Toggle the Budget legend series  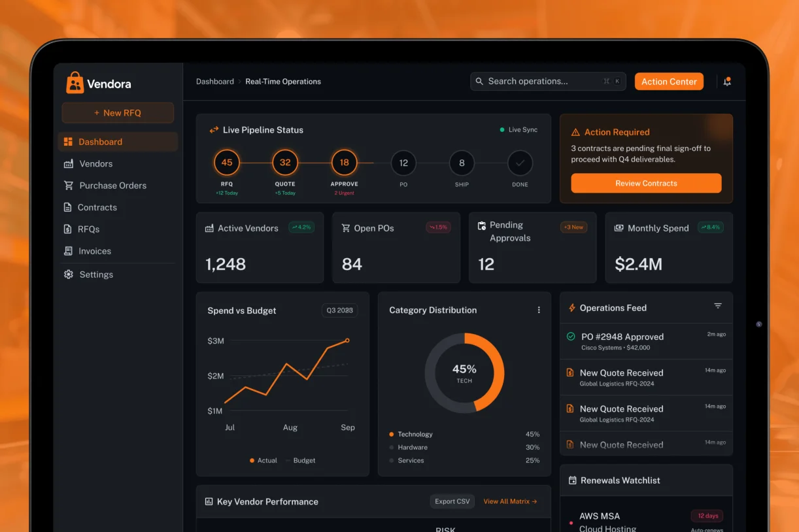point(300,461)
